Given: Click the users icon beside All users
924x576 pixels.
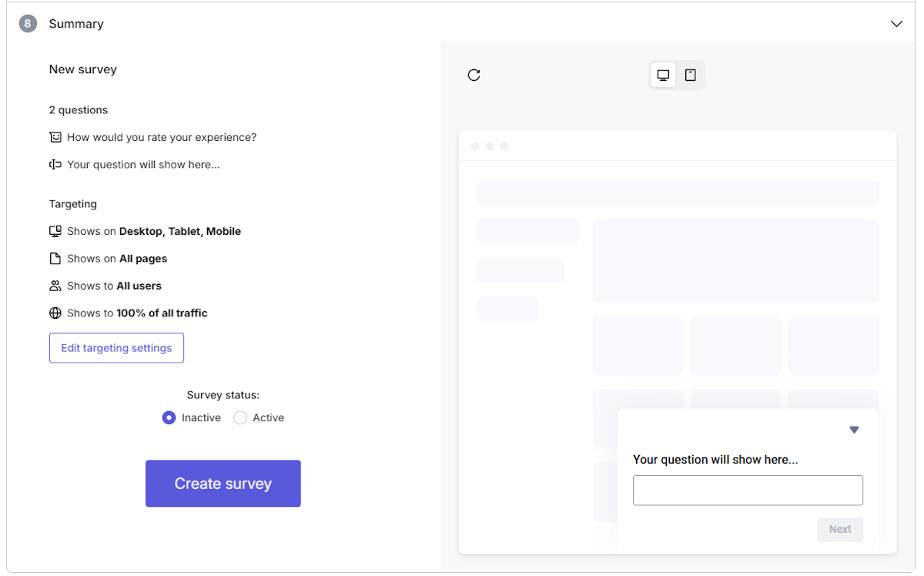Looking at the screenshot, I should click(55, 285).
